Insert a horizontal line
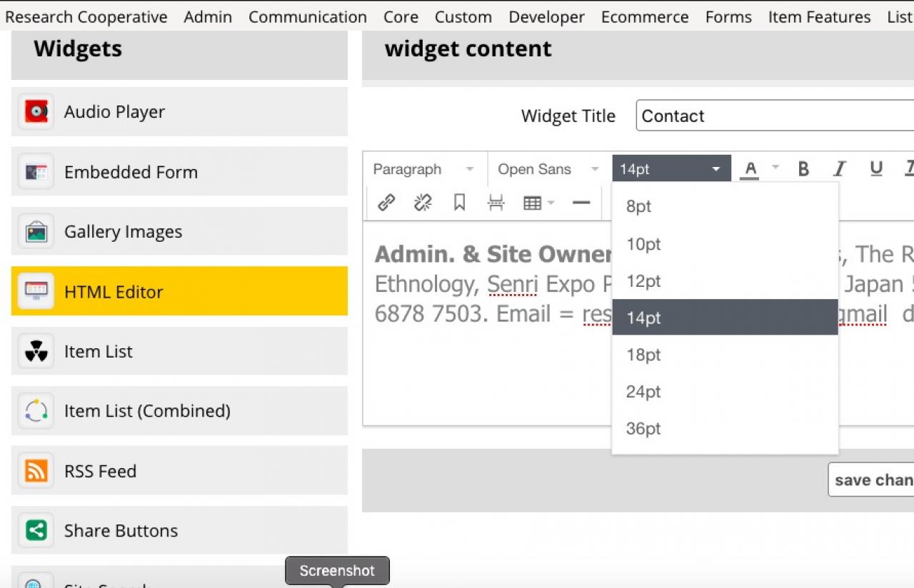This screenshot has height=588, width=914. (x=581, y=203)
